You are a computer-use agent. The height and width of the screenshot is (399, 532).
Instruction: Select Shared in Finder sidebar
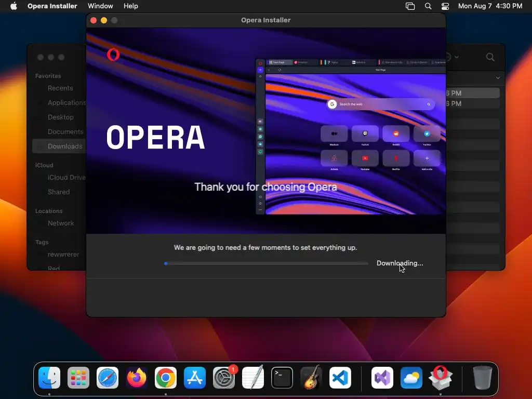pyautogui.click(x=58, y=192)
